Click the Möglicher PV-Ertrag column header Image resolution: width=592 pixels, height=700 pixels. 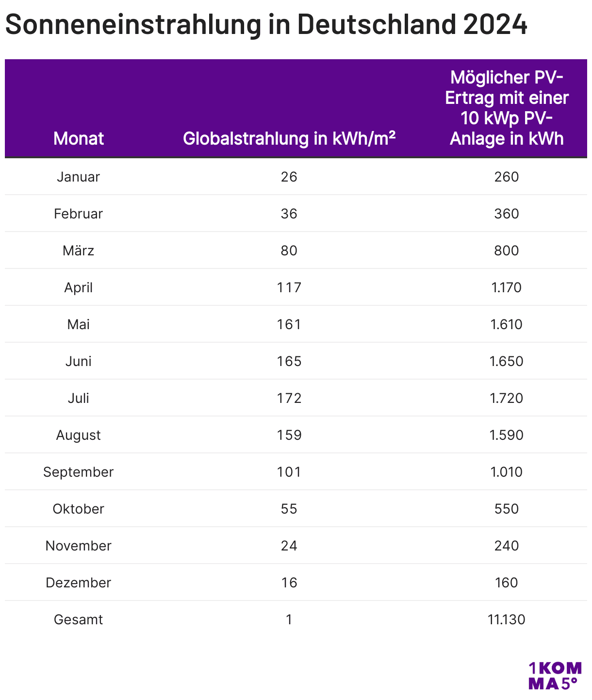[507, 108]
